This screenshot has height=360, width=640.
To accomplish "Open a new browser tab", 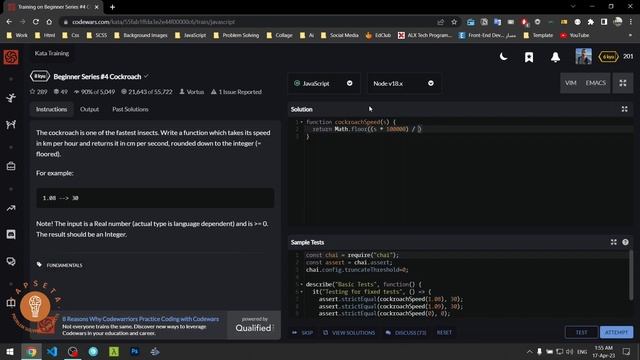I will click(112, 7).
